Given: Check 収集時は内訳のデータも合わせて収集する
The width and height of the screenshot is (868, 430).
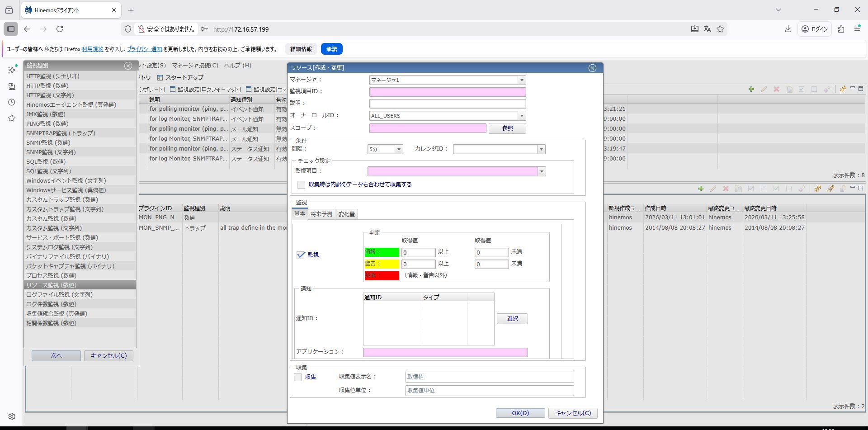Looking at the screenshot, I should click(x=302, y=184).
